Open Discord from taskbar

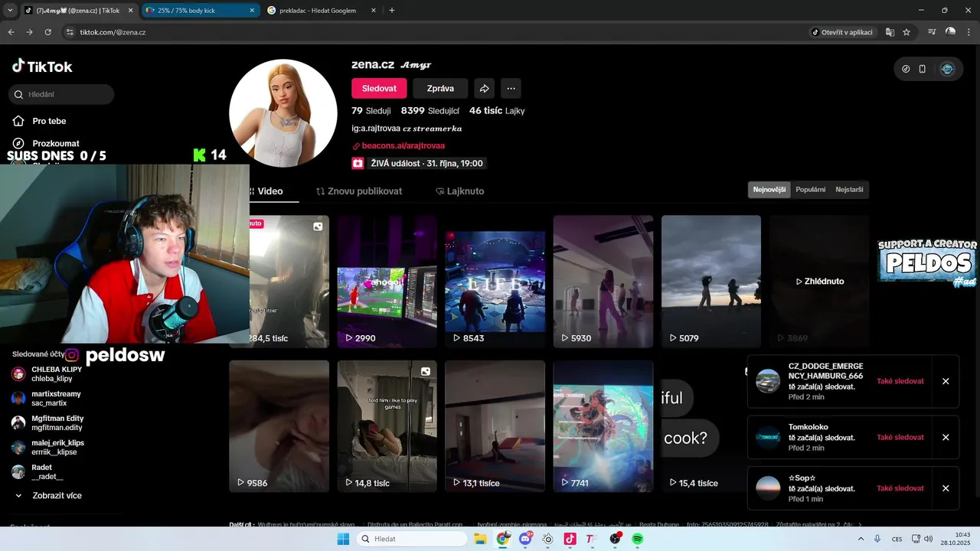525,539
